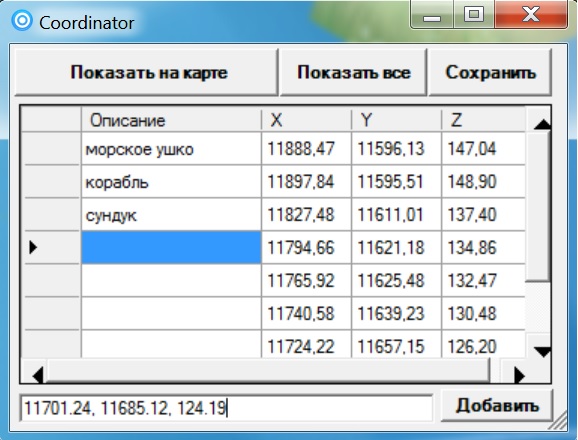Click the Z value 130,48
Screen dimensions: 578x440
pyautogui.click(x=483, y=313)
